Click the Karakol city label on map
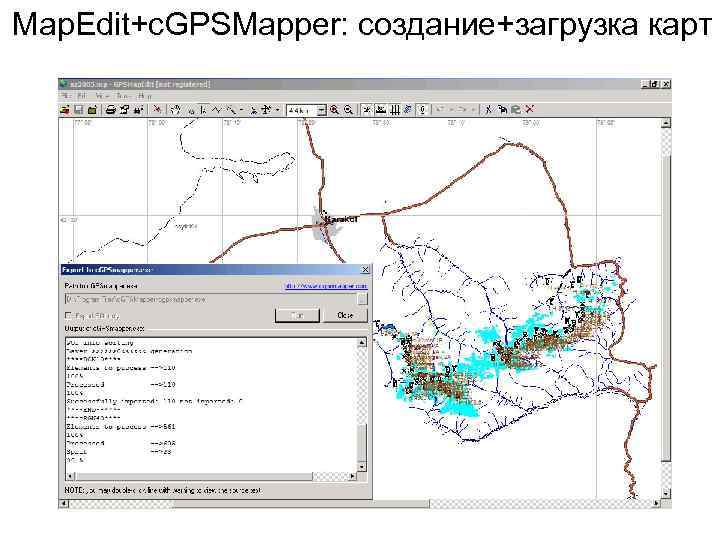The image size is (720, 540). click(x=343, y=219)
